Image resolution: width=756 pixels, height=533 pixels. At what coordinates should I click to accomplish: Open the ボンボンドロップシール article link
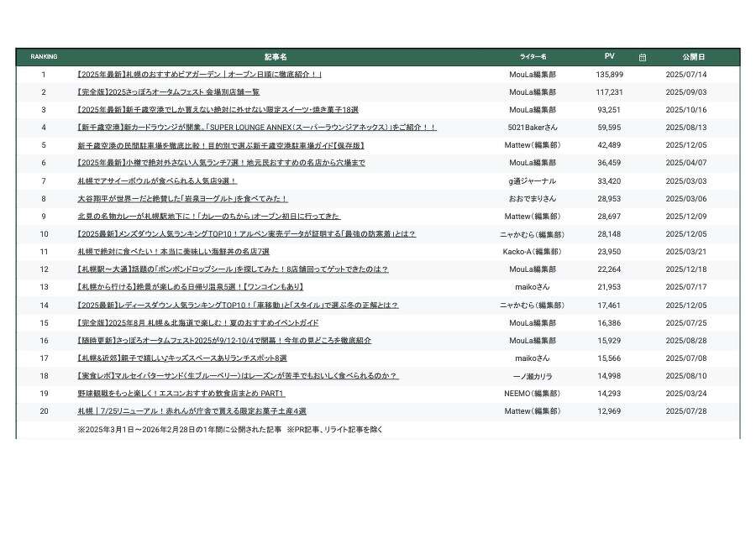pos(233,269)
